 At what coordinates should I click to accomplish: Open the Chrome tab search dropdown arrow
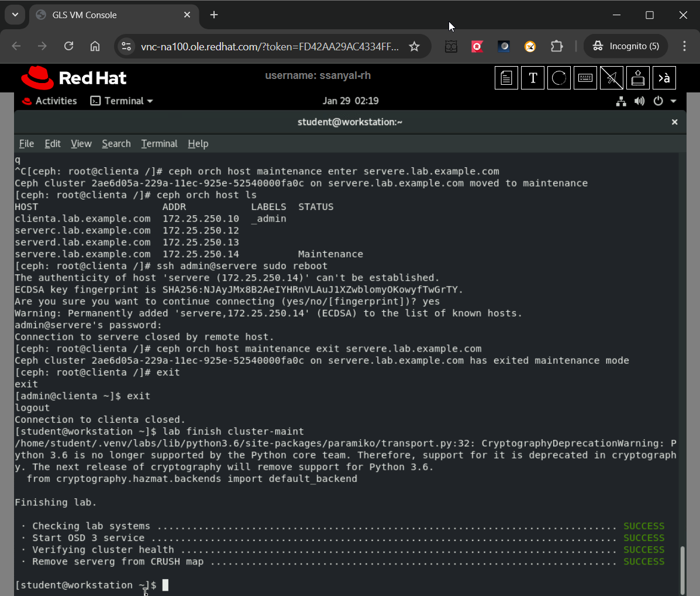tap(15, 15)
